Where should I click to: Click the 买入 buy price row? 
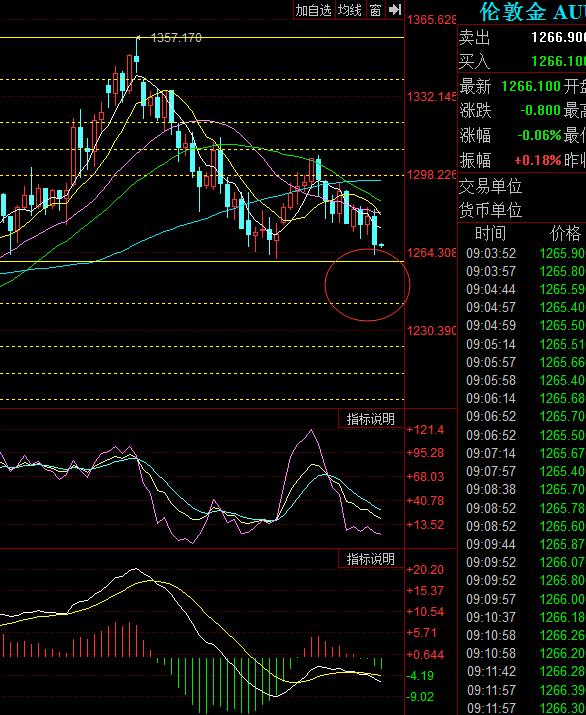(x=522, y=61)
